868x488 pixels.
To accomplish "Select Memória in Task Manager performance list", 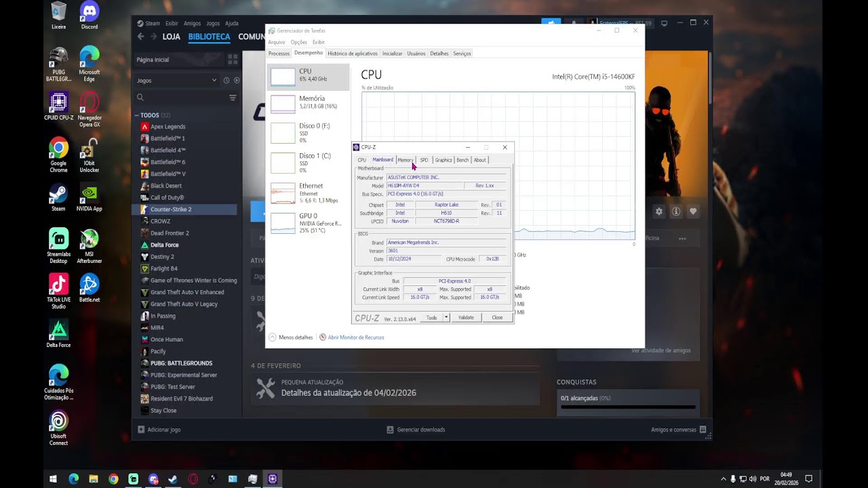I will (309, 102).
